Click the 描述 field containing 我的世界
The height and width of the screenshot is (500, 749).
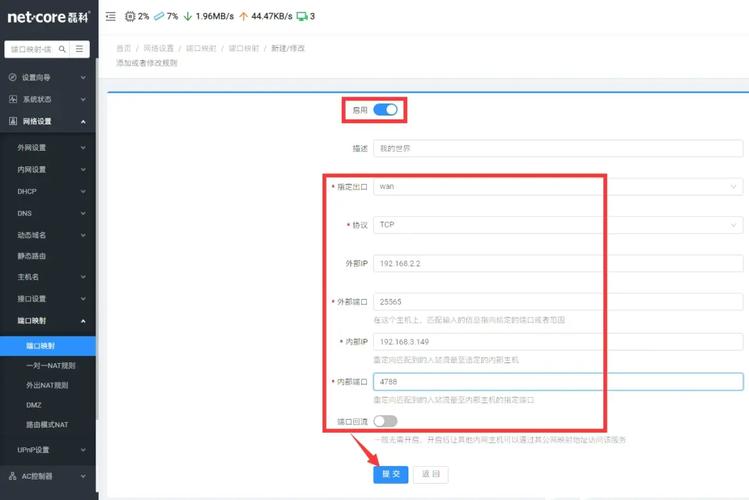tap(558, 148)
